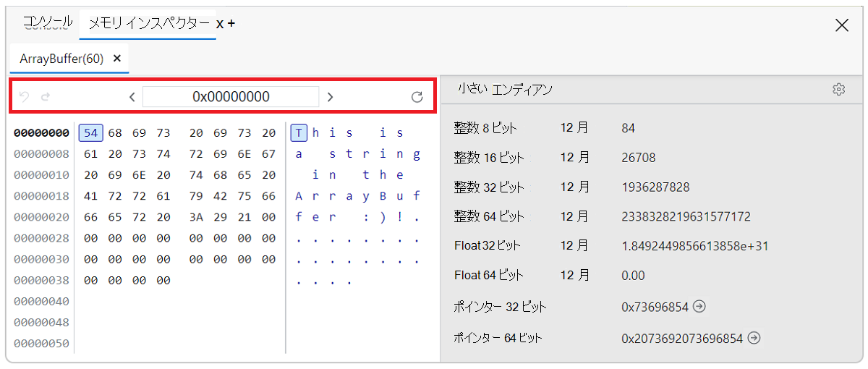Image resolution: width=868 pixels, height=369 pixels.
Task: Click address label 00000030
Action: [42, 259]
